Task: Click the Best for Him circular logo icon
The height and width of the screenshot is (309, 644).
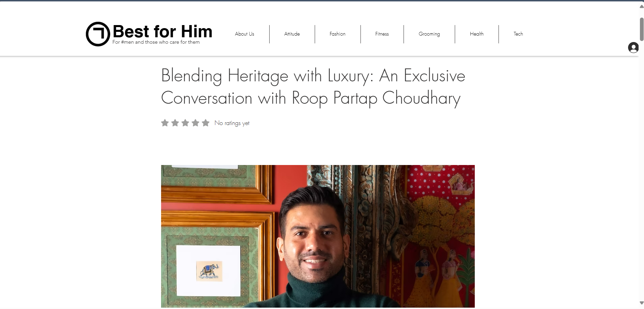Action: click(x=98, y=34)
